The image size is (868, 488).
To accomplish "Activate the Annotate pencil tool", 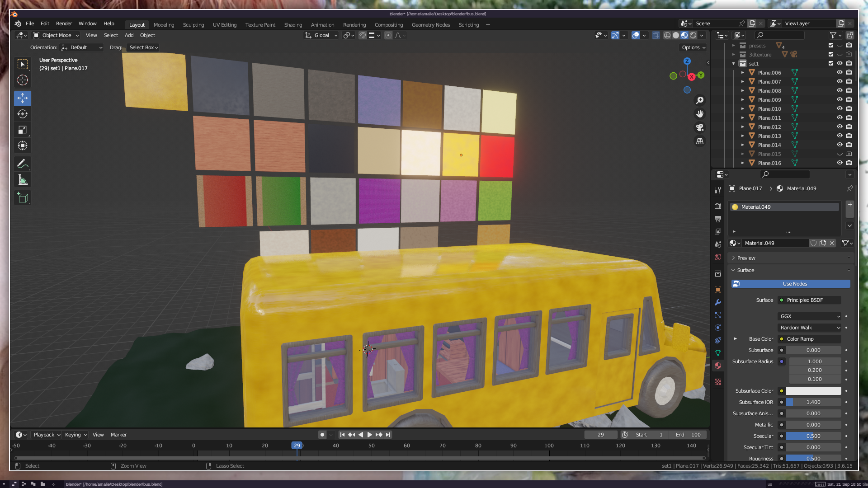I will pos(23,164).
